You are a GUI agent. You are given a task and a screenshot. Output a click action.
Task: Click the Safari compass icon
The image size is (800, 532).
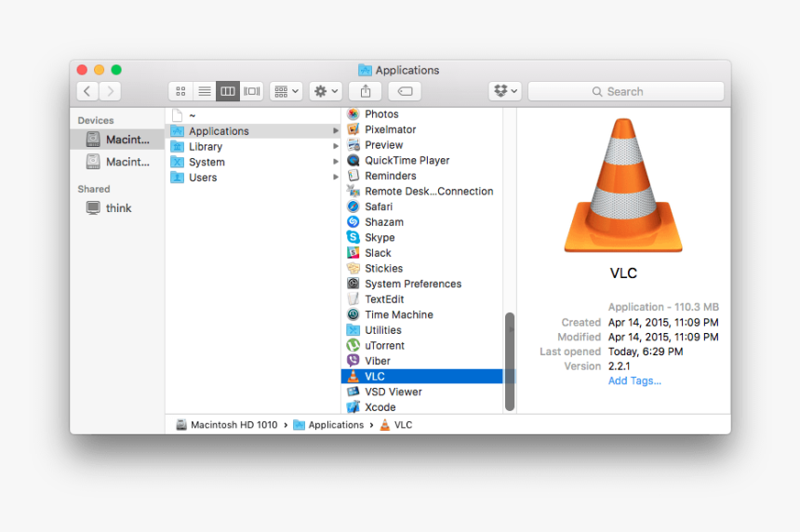coord(353,206)
